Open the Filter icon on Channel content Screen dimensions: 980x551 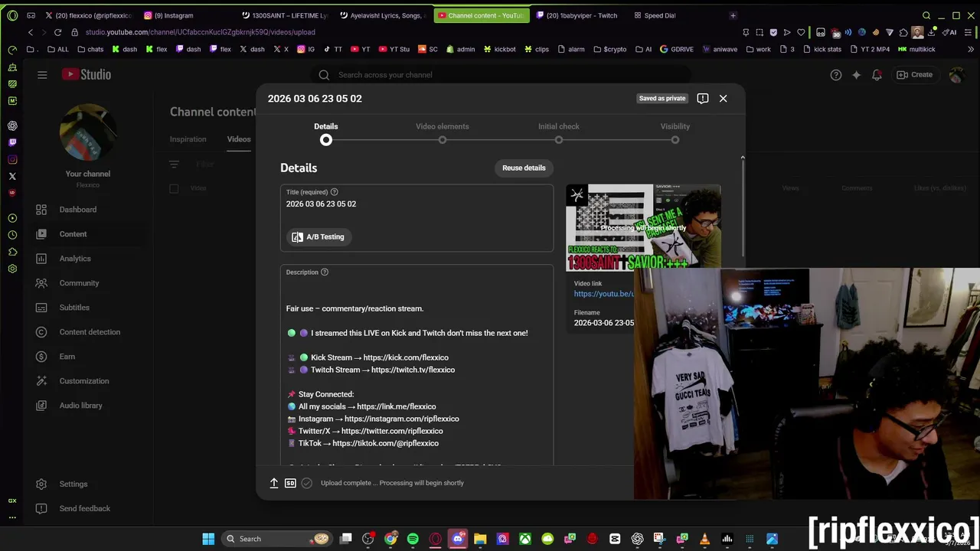tap(175, 165)
